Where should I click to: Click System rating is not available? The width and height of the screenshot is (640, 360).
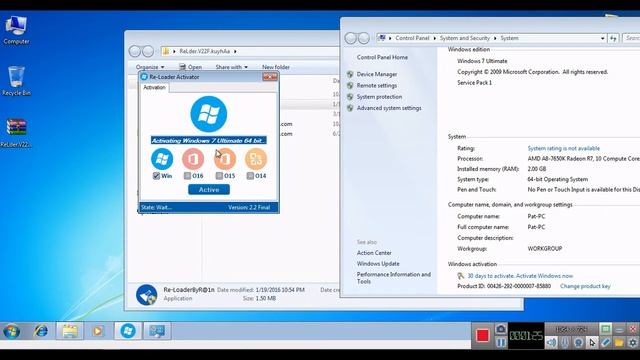[x=563, y=149]
